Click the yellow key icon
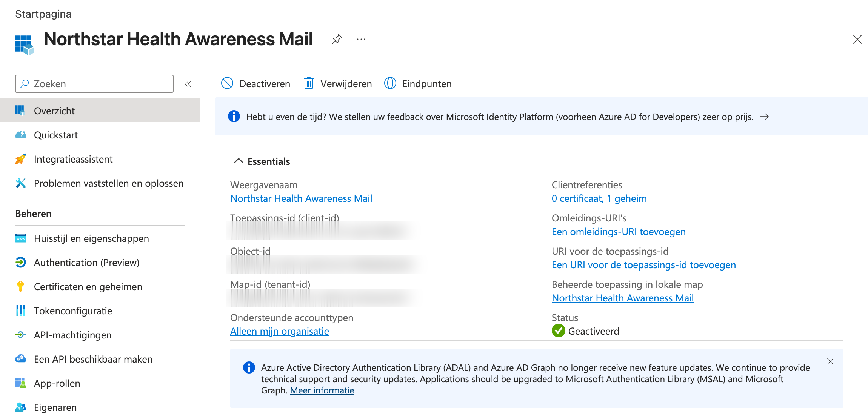Screen dimensions: 868x415 (20, 286)
